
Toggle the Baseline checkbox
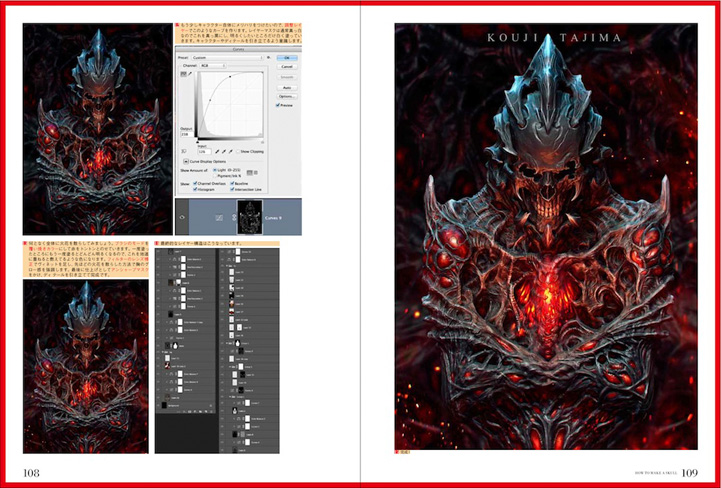click(x=232, y=184)
